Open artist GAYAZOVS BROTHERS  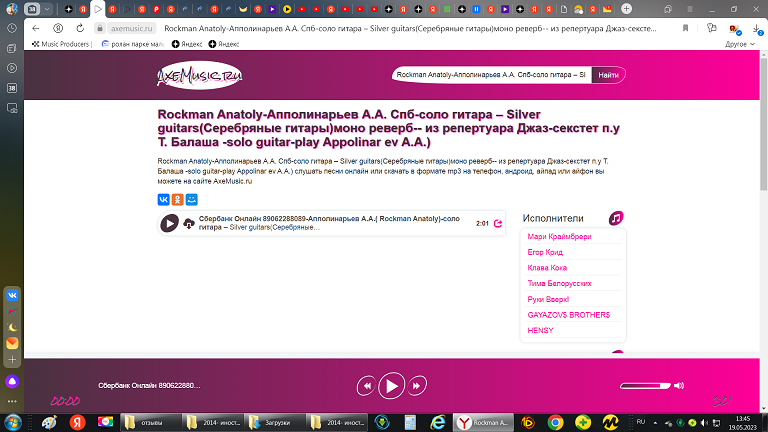click(568, 315)
